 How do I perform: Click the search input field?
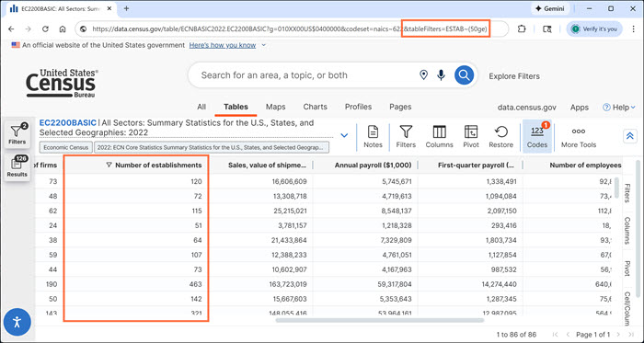pyautogui.click(x=308, y=75)
